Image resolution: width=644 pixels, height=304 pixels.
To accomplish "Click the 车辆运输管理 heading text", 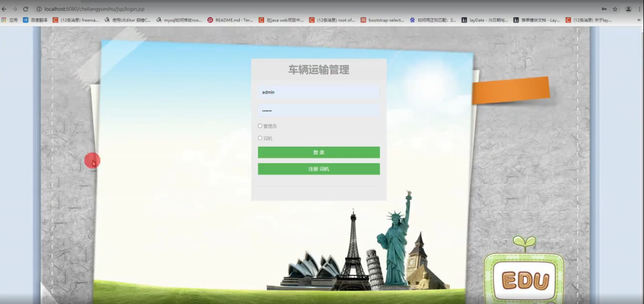I will [x=319, y=70].
